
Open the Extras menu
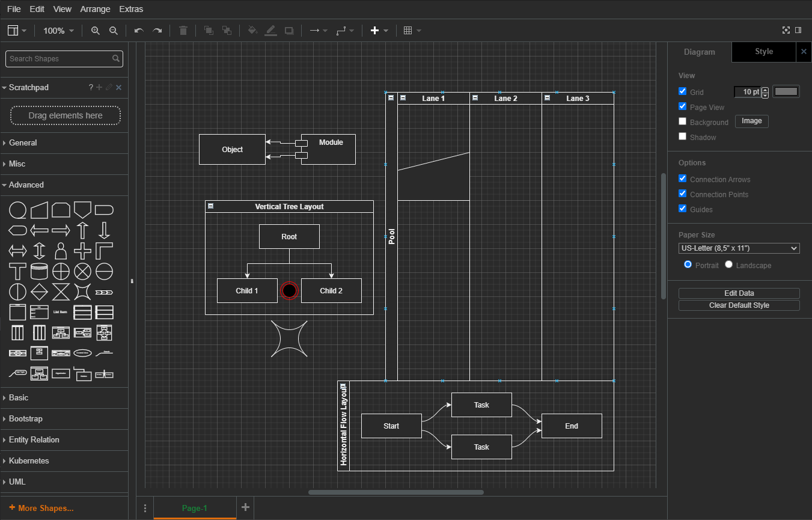coord(131,9)
